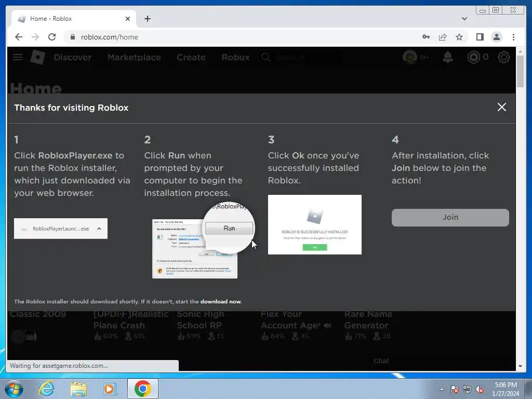Open the Rare Name Generator game

click(368, 320)
